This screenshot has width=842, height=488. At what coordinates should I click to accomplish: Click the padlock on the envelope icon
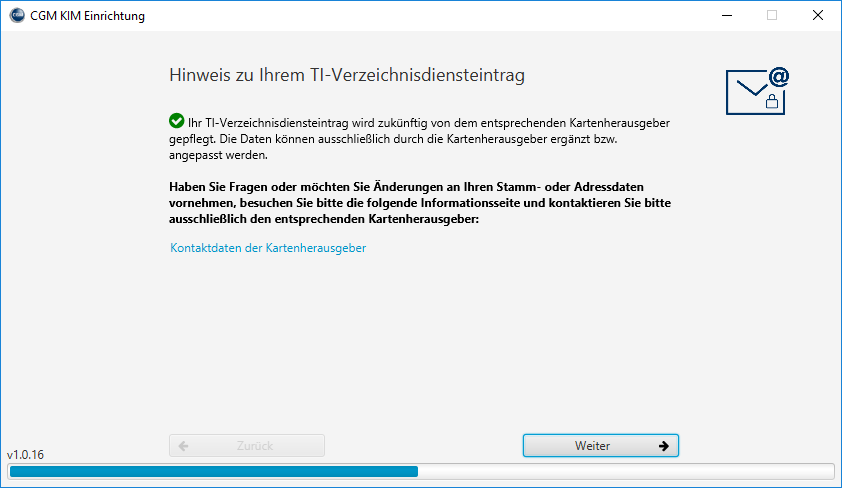pyautogui.click(x=771, y=100)
